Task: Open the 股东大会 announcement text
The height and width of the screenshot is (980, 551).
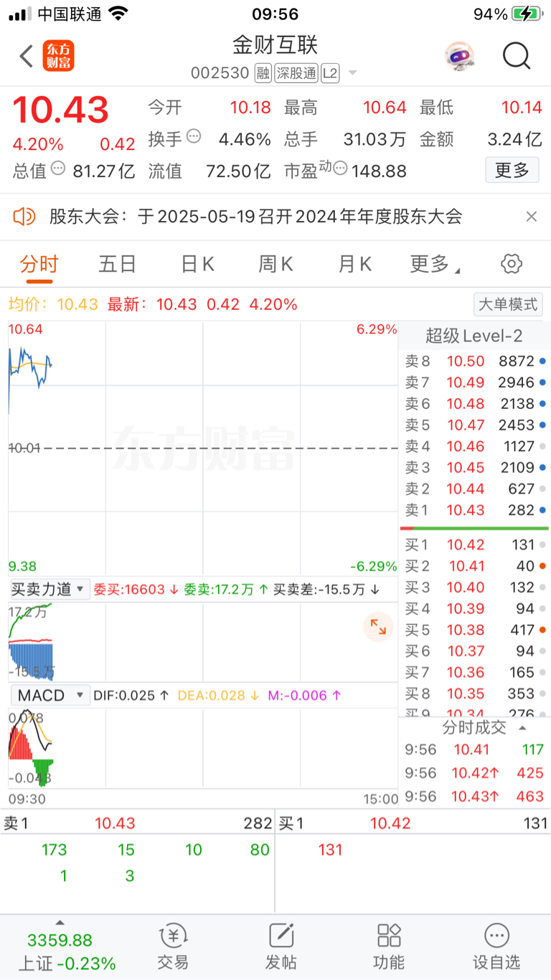Action: [256, 217]
